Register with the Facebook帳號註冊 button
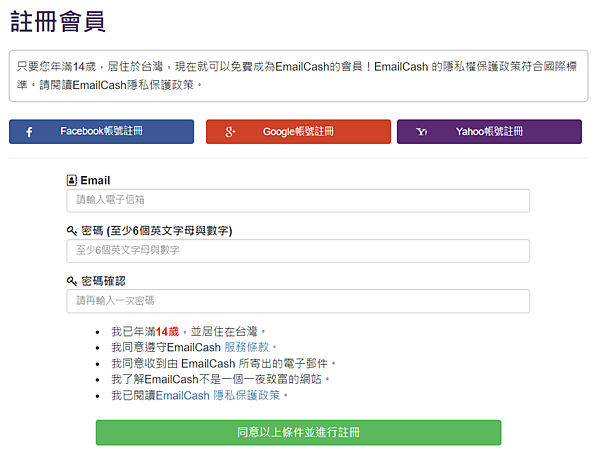Image resolution: width=600 pixels, height=455 pixels. [x=101, y=132]
